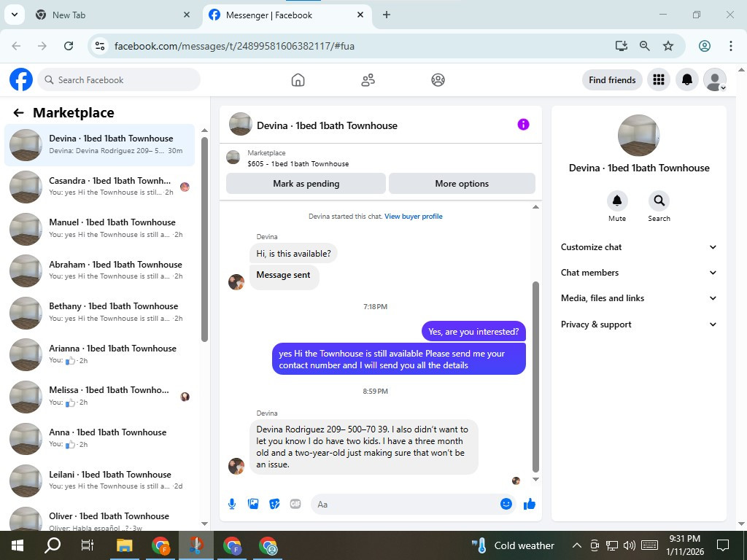The width and height of the screenshot is (747, 560).
Task: Close the Messenger | Facebook tab
Action: coord(360,15)
